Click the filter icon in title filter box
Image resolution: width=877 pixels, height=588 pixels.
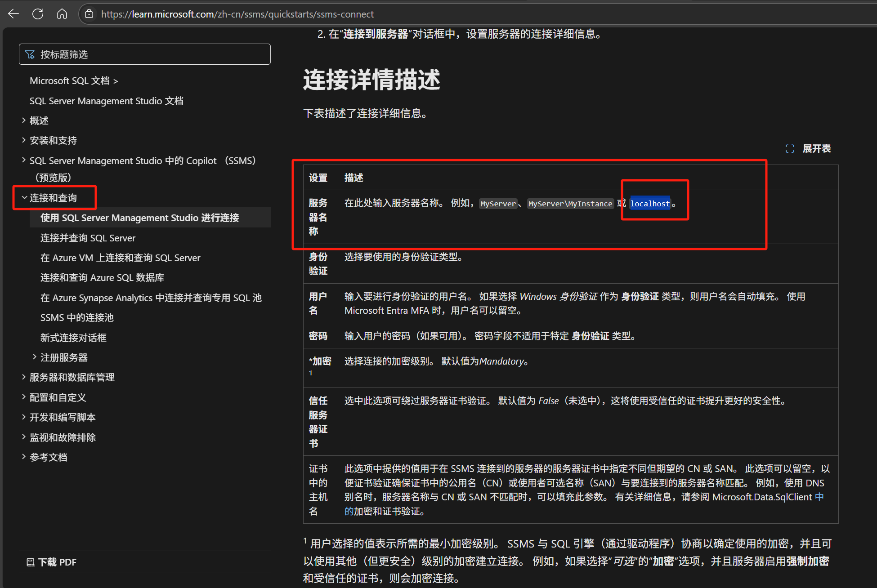coord(30,54)
